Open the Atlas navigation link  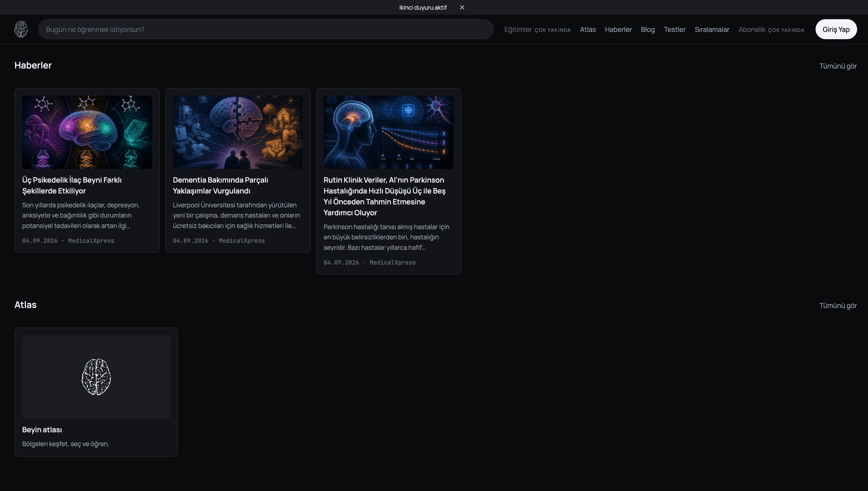coord(588,29)
